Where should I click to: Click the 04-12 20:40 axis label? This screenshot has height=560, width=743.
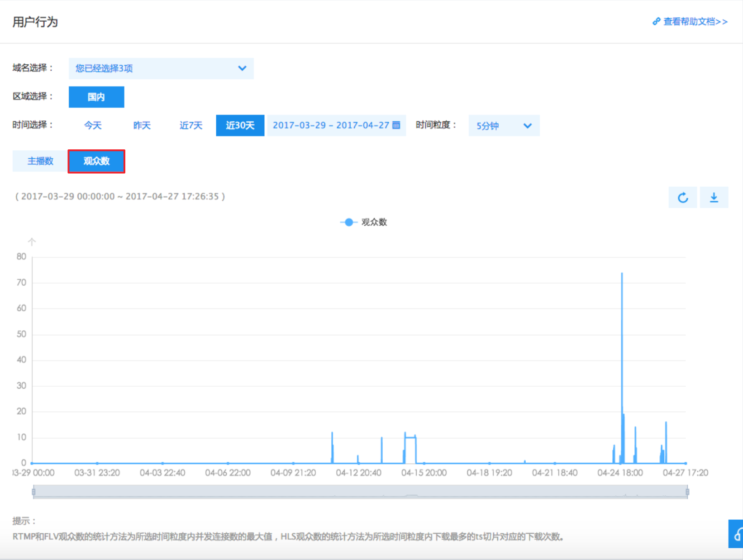[x=358, y=473]
